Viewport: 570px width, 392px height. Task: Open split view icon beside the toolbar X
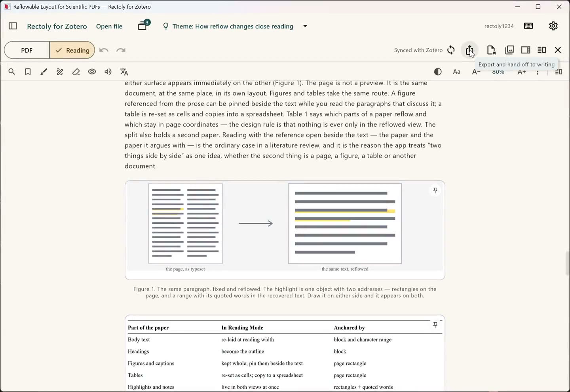point(542,50)
